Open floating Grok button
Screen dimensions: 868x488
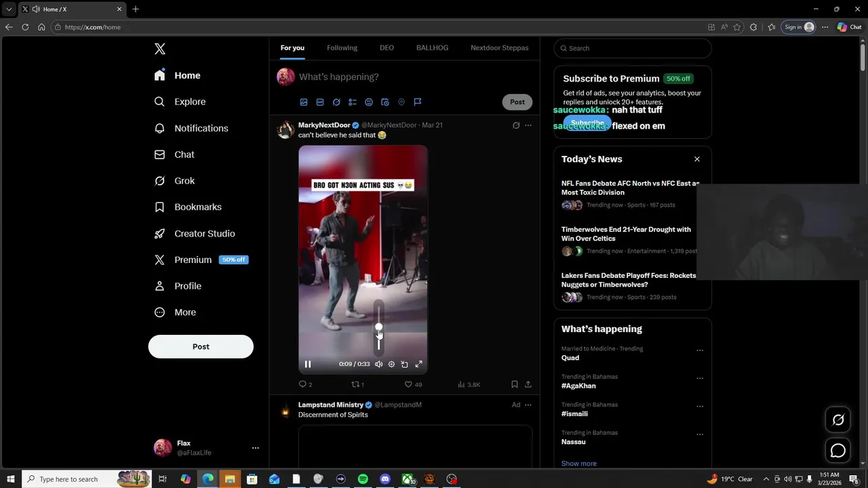pos(838,420)
